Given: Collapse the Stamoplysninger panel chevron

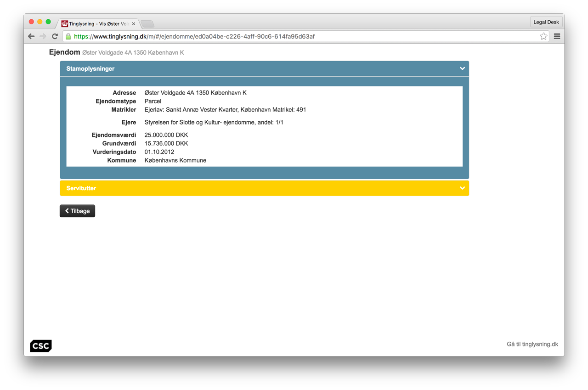Looking at the screenshot, I should (462, 68).
